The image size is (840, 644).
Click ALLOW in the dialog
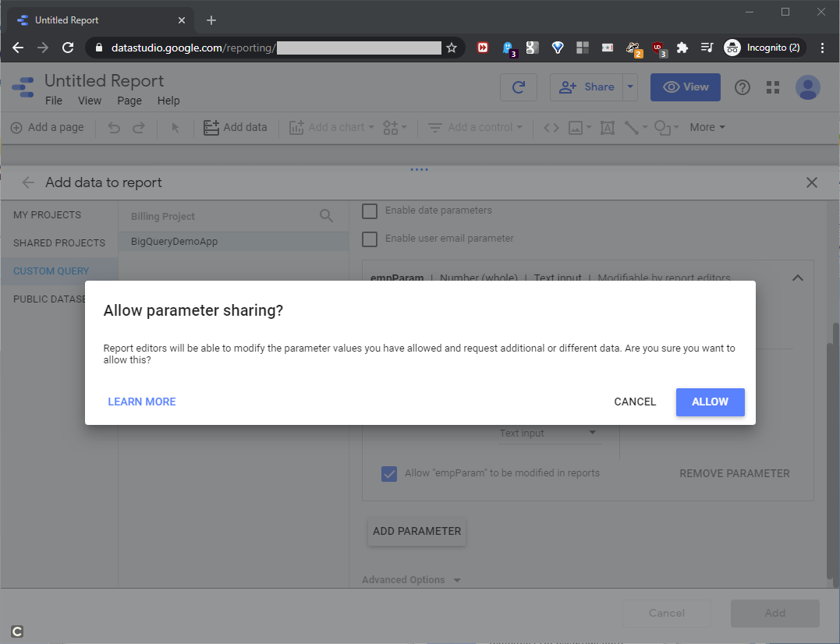click(710, 402)
